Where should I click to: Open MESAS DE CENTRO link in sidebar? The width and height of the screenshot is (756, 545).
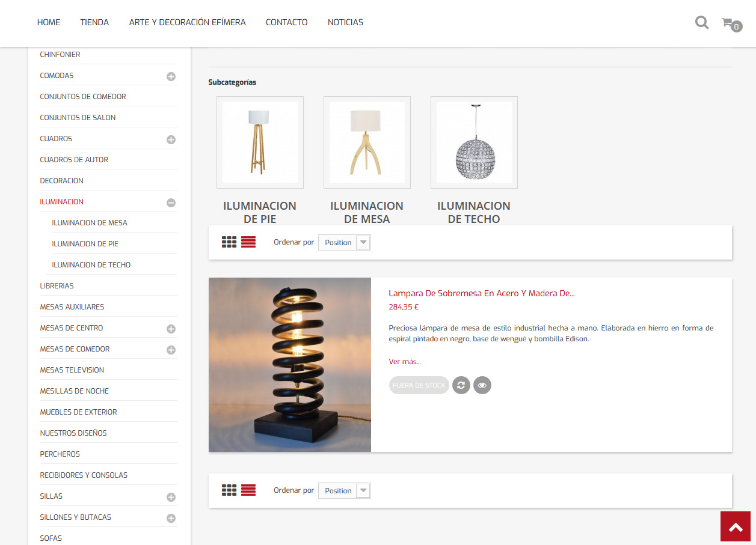coord(72,328)
